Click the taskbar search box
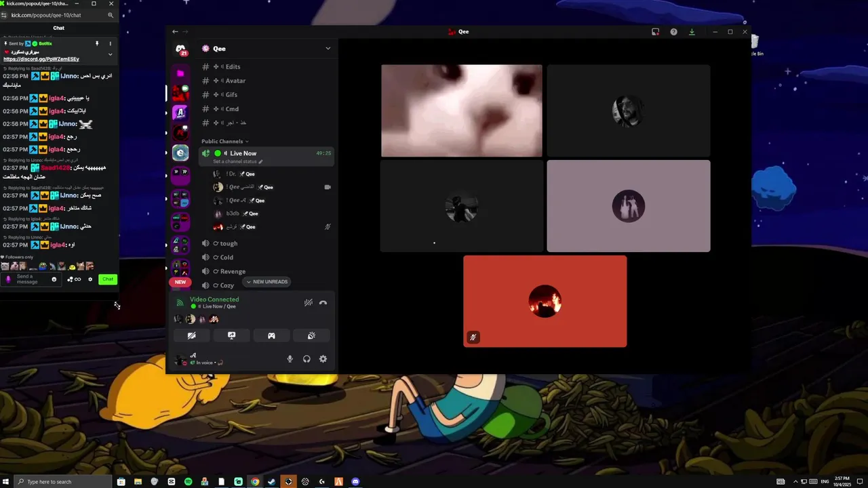Viewport: 868px width, 488px height. (64, 482)
